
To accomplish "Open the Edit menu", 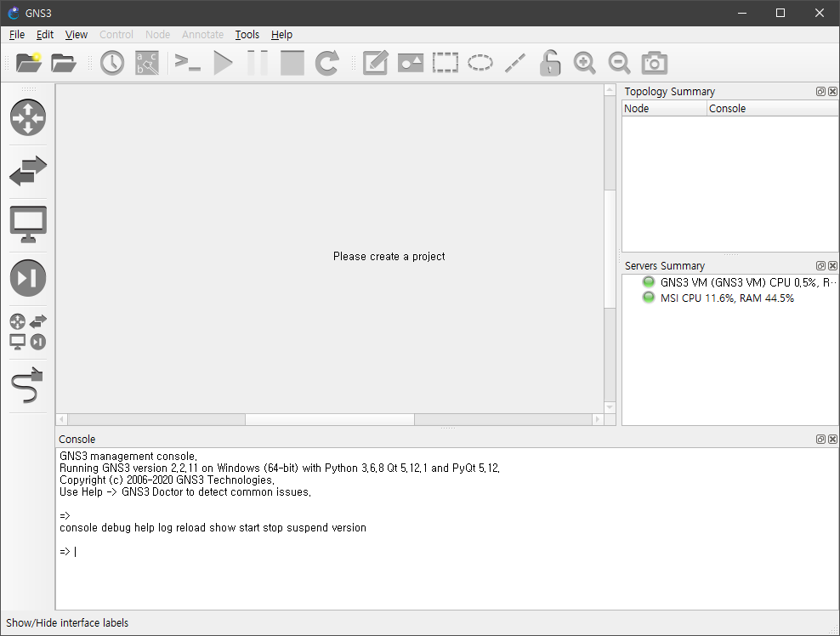I will point(45,35).
